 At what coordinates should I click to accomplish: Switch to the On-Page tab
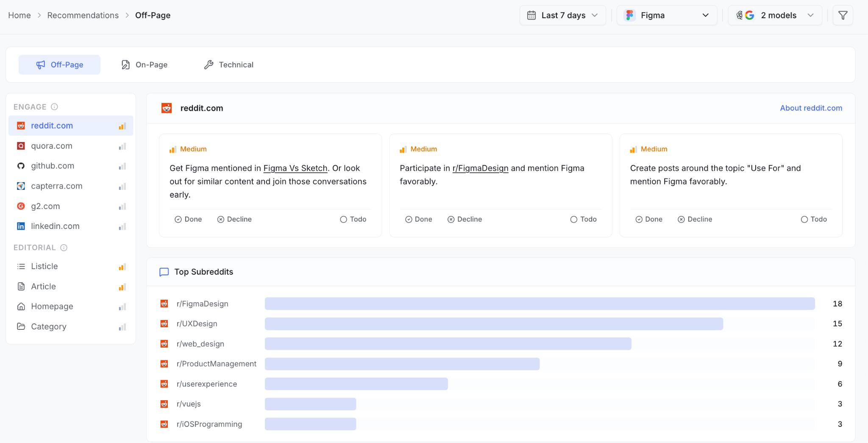point(144,65)
